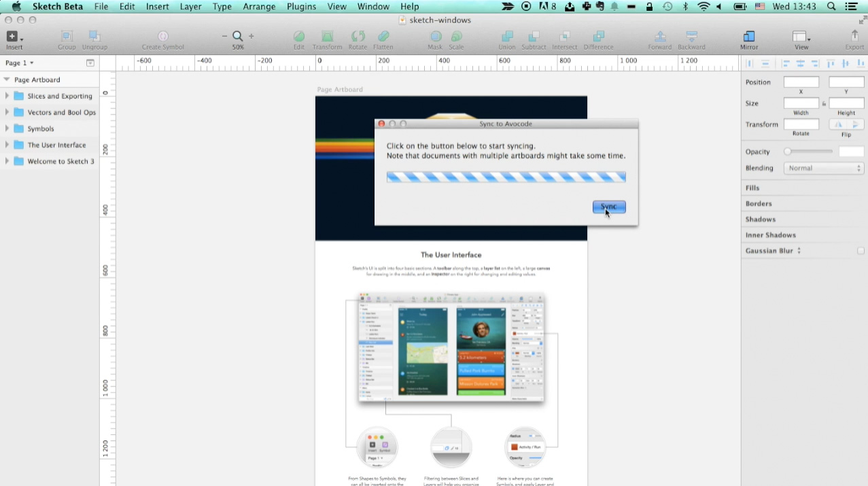Image resolution: width=868 pixels, height=486 pixels.
Task: Select the Transform tool
Action: (327, 37)
